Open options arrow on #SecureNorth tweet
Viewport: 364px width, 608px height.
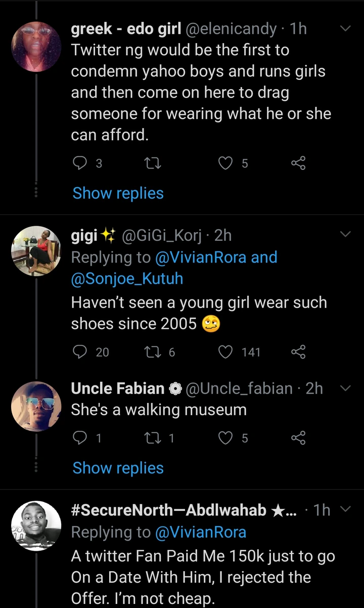[x=345, y=510]
